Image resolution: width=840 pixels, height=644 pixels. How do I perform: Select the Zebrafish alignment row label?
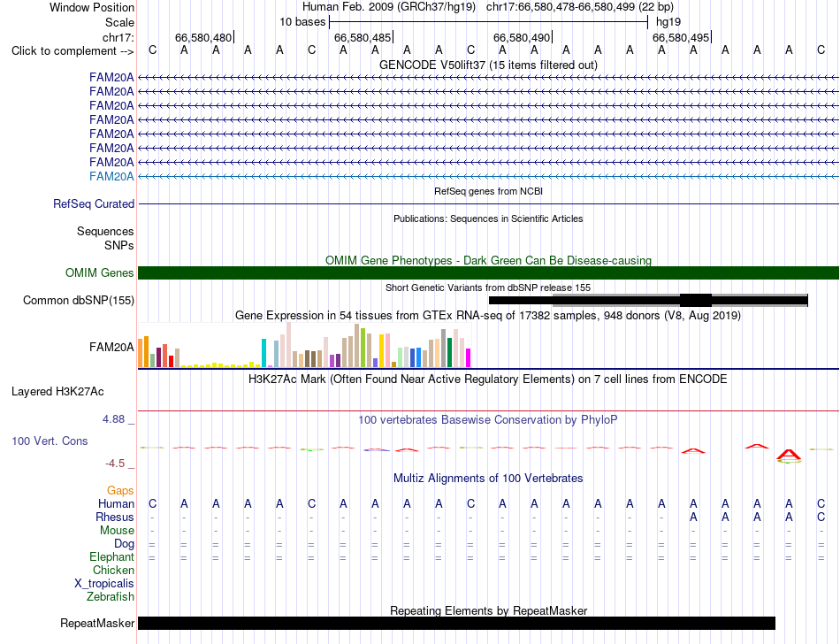111,596
